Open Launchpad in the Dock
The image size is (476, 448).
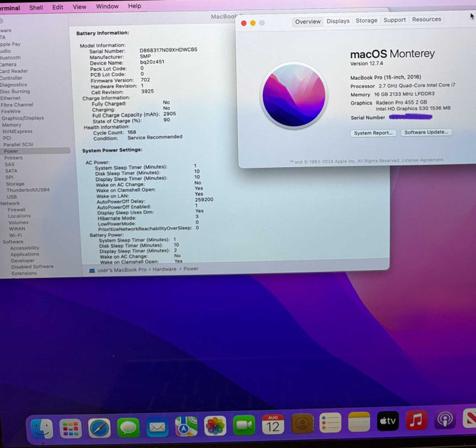pos(70,428)
